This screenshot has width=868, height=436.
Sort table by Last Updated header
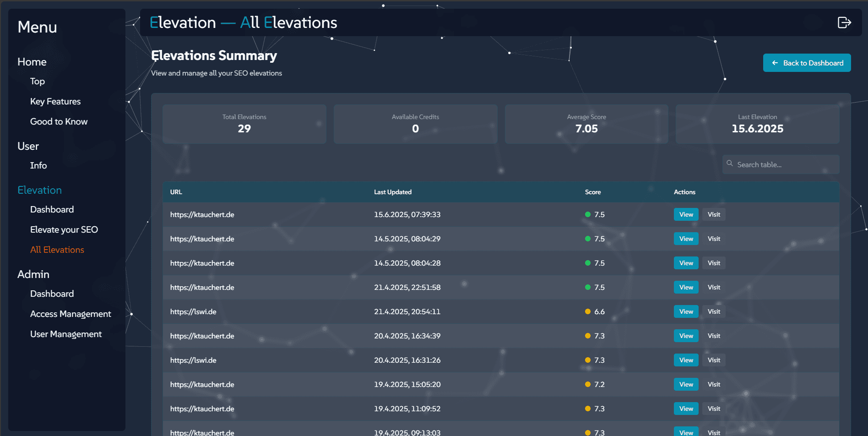coord(392,192)
